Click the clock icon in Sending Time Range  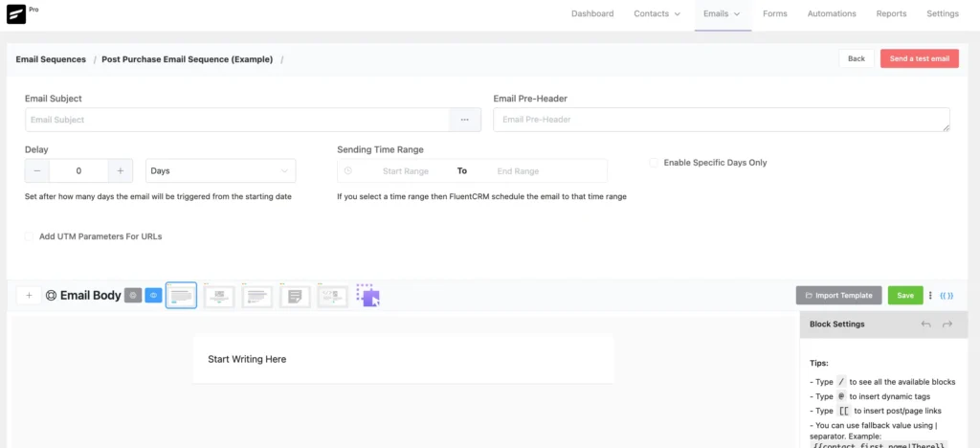pos(348,170)
